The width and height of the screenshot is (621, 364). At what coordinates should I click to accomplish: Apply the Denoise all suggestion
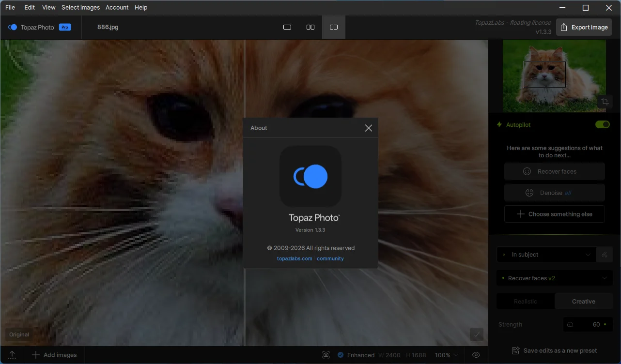click(555, 193)
